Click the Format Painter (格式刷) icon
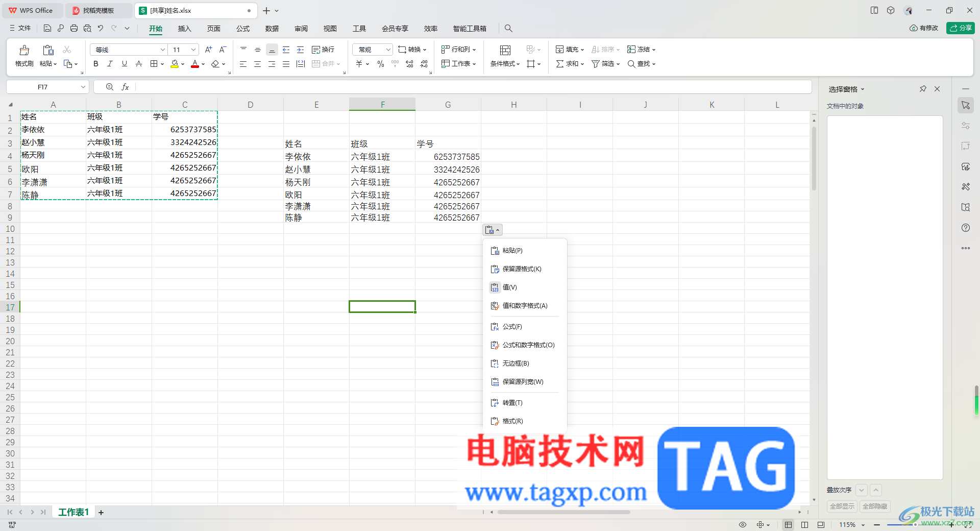The height and width of the screenshot is (531, 980). click(24, 50)
